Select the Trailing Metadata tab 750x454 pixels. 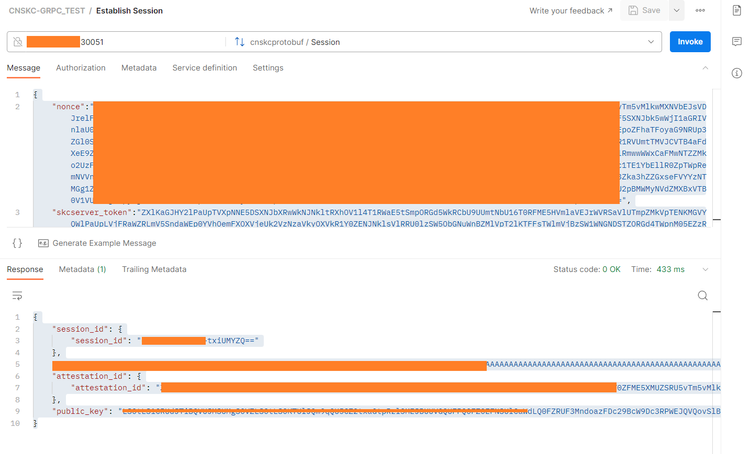(154, 269)
